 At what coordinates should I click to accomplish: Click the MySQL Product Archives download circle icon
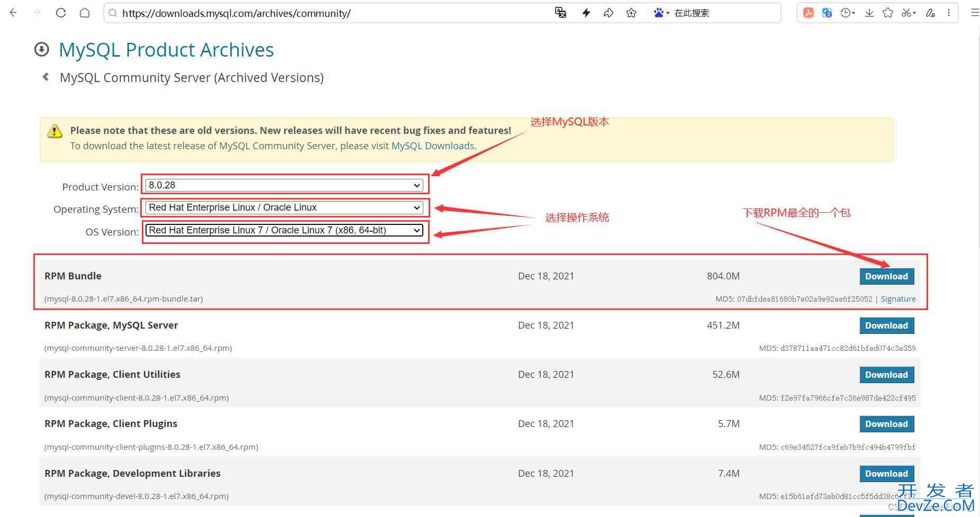[x=41, y=49]
